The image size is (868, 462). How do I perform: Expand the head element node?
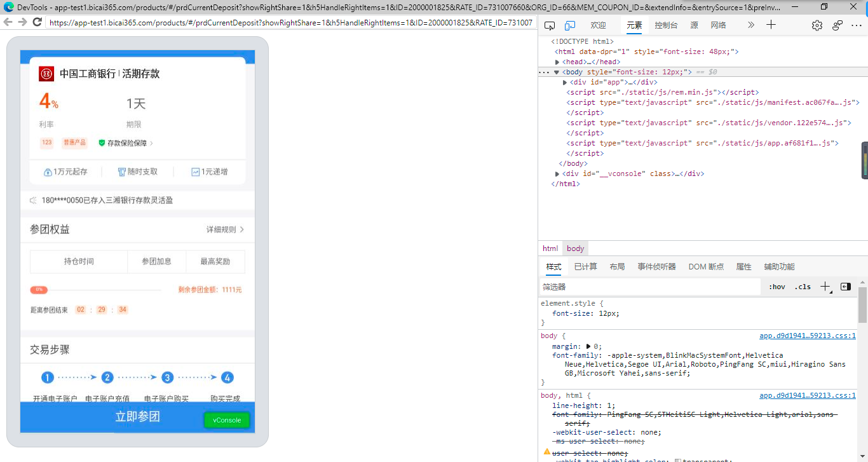coord(557,62)
